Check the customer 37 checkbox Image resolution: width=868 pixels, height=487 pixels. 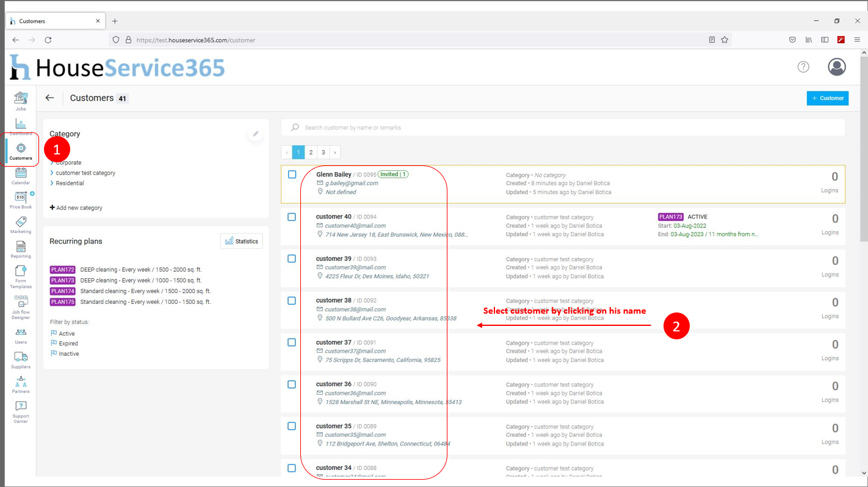292,342
